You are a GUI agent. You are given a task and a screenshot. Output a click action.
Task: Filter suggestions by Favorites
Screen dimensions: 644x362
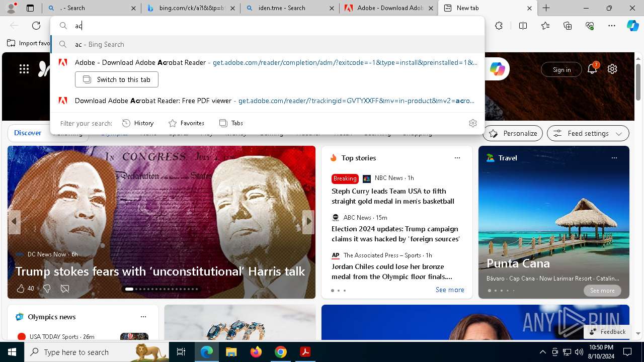[186, 123]
